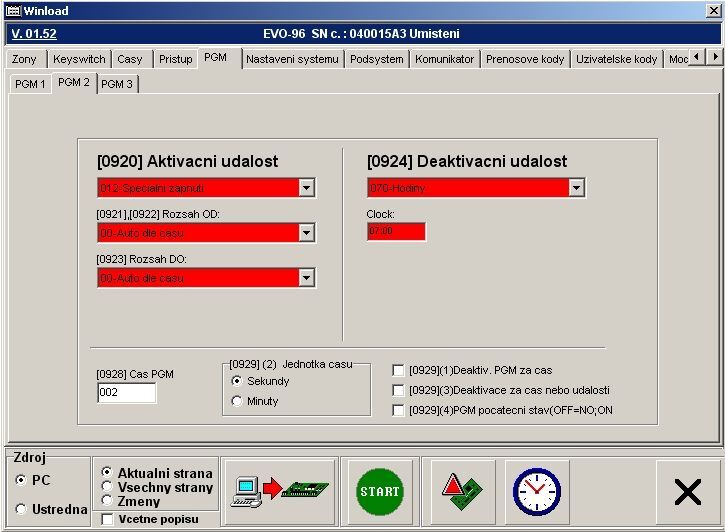This screenshot has height=532, width=725.
Task: Toggle the Vcetne popisu checkbox
Action: point(108,519)
